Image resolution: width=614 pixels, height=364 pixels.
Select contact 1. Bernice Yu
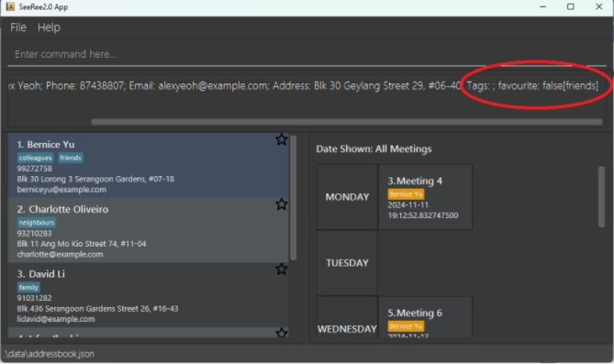coord(148,166)
